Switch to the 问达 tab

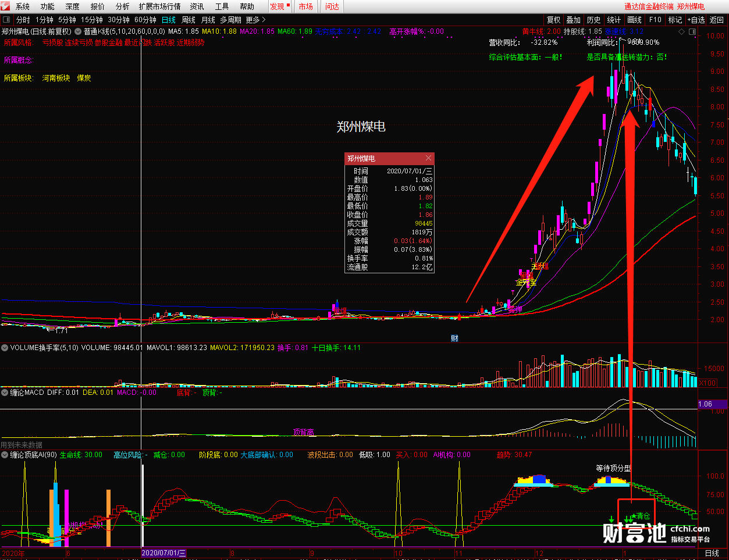pyautogui.click(x=332, y=6)
